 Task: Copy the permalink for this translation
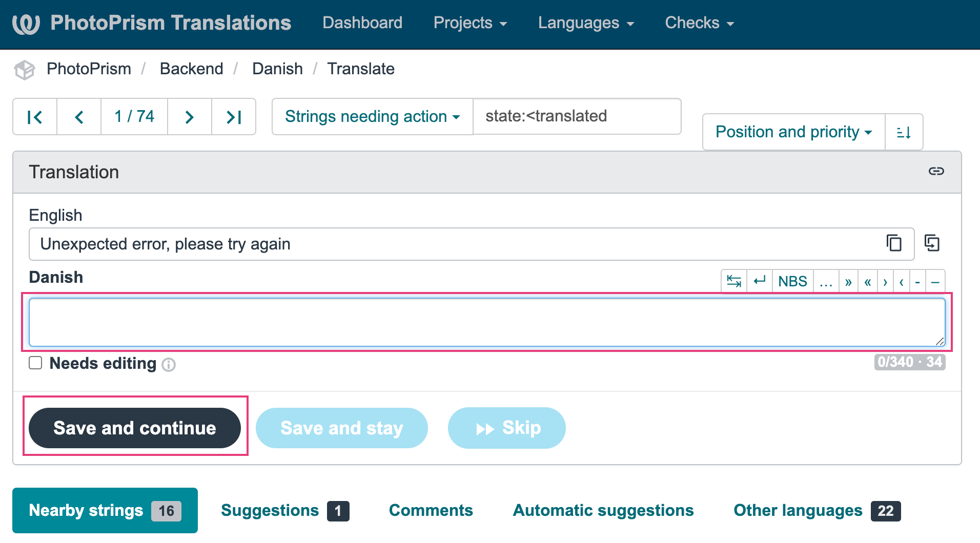pos(937,172)
